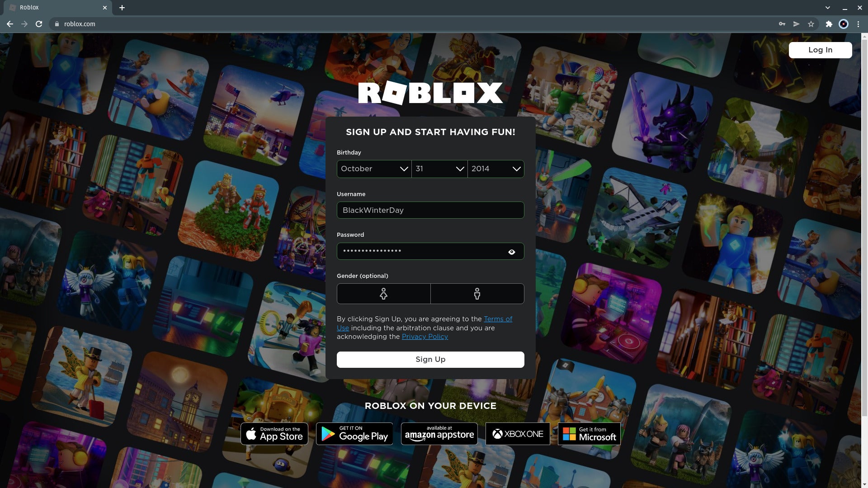The height and width of the screenshot is (488, 868).
Task: Open the Privacy Policy link
Action: (x=425, y=337)
